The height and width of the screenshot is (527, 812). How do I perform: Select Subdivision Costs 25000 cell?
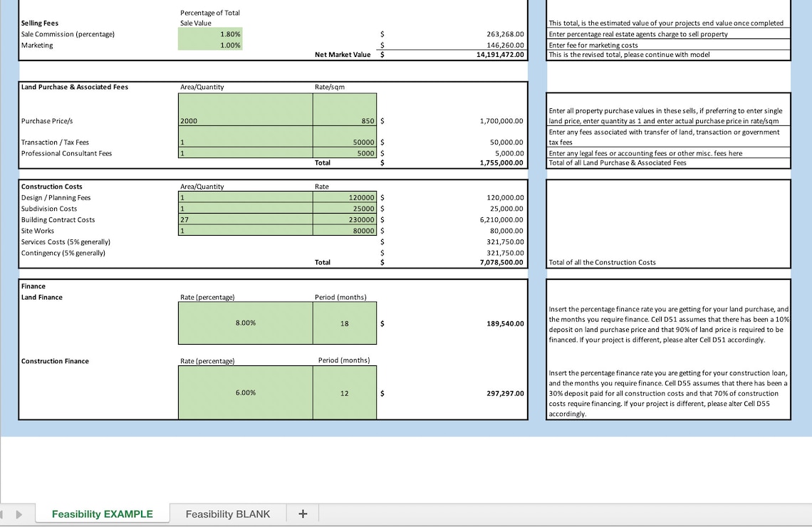(345, 208)
